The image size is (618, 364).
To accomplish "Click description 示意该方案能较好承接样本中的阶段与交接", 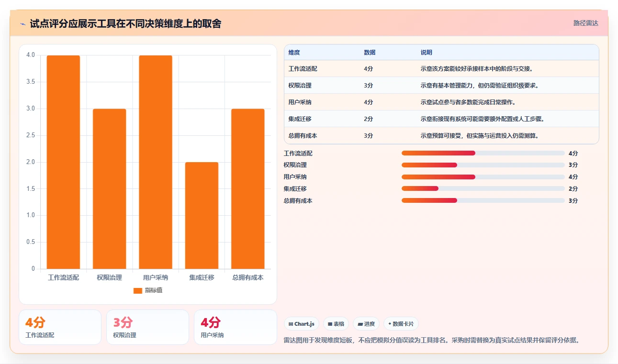I will (x=477, y=69).
